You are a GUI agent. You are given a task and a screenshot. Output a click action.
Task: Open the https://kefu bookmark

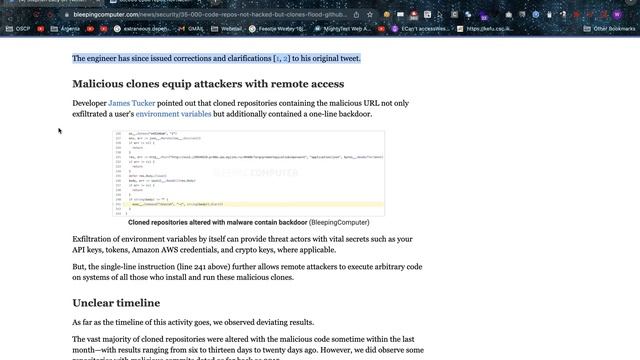click(485, 29)
